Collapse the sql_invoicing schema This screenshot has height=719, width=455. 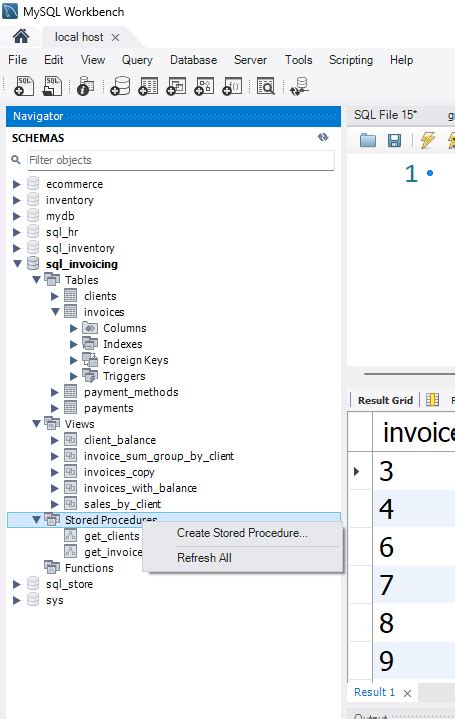point(17,264)
